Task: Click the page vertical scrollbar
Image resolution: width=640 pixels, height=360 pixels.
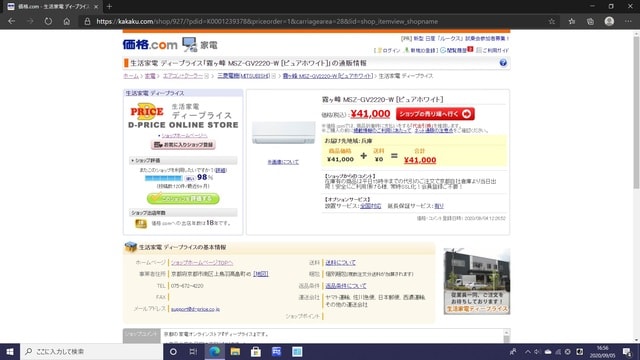Action: 636,112
